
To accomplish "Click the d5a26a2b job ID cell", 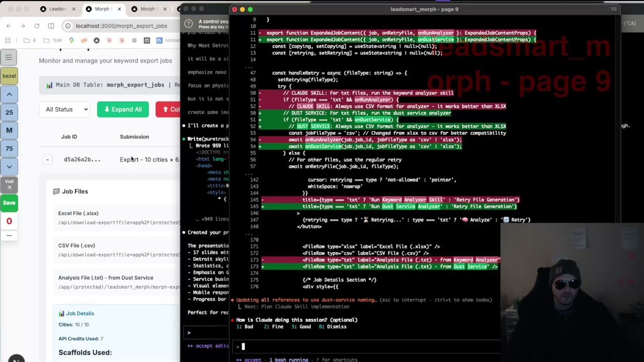I will click(82, 159).
